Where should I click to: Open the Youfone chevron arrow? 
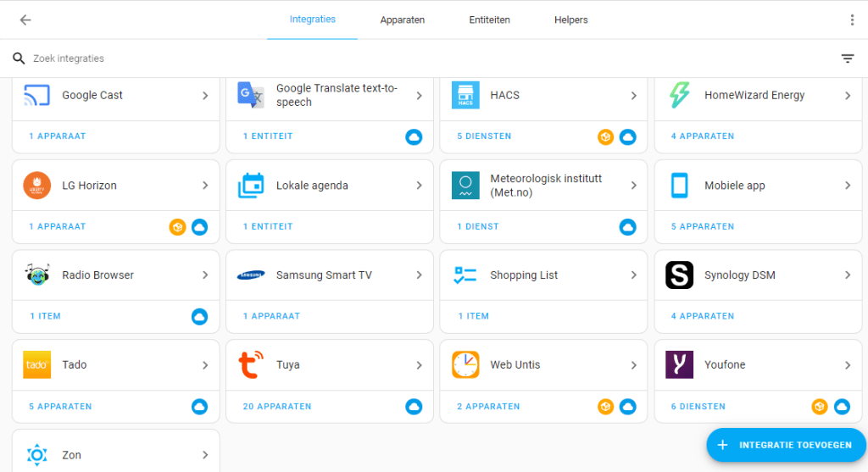[847, 365]
